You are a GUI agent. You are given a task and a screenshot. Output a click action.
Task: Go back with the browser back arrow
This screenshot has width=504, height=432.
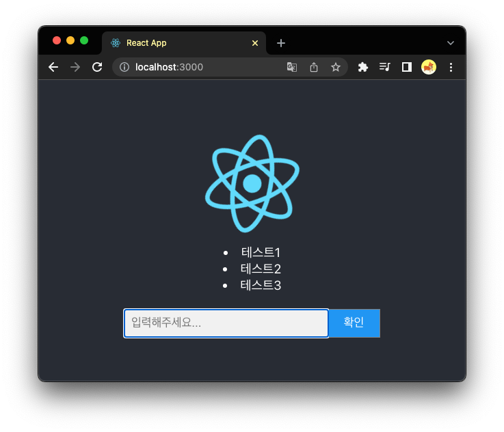tap(53, 67)
